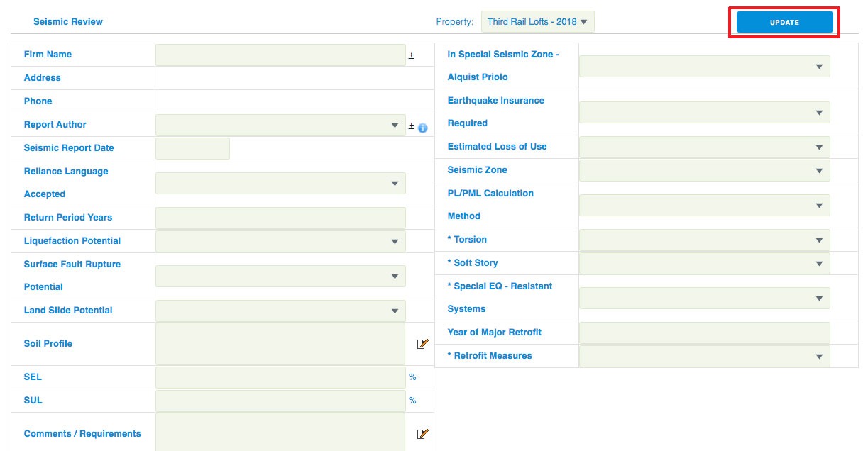Click the Seismic Report Date field
The width and height of the screenshot is (868, 451).
(192, 148)
